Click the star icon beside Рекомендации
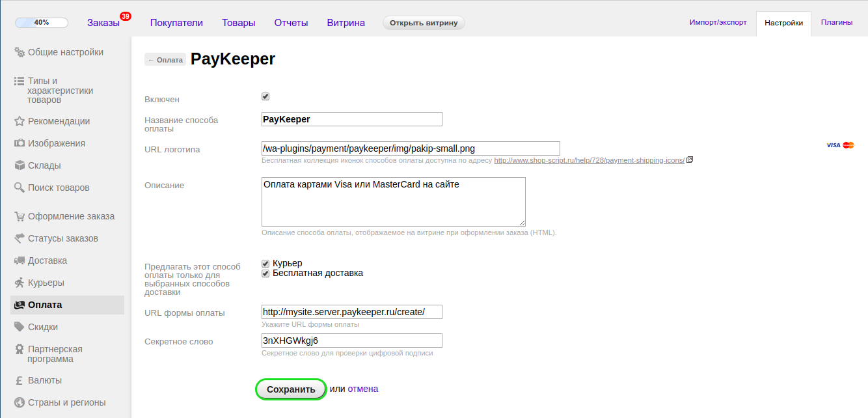This screenshot has height=418, width=868. tap(20, 122)
